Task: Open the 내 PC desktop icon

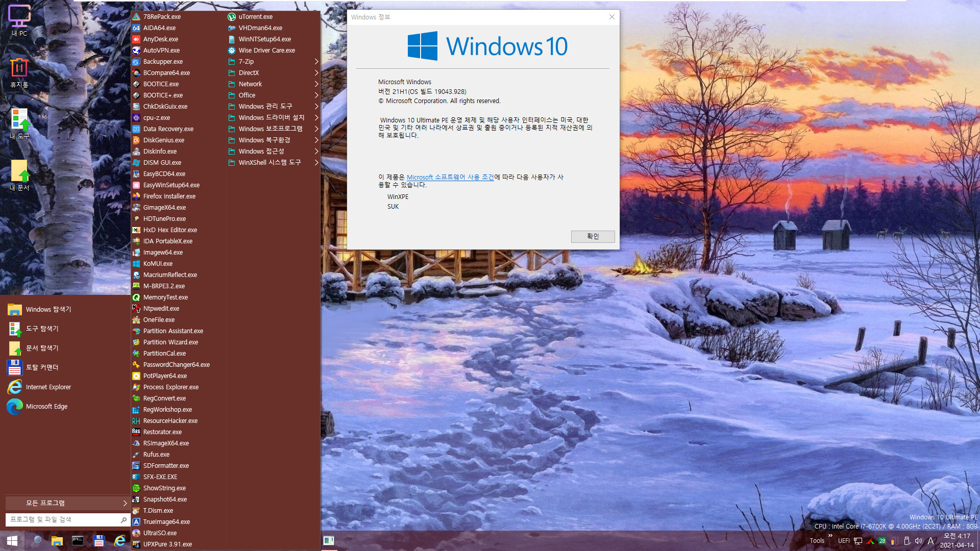Action: coord(19,20)
